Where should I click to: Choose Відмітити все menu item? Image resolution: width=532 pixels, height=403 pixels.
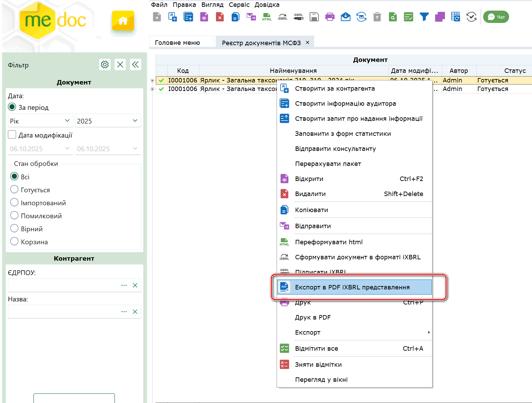click(x=354, y=348)
